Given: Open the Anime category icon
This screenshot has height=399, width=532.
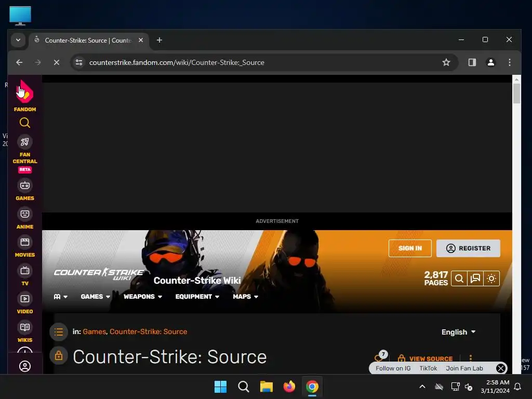Looking at the screenshot, I should click(x=25, y=214).
